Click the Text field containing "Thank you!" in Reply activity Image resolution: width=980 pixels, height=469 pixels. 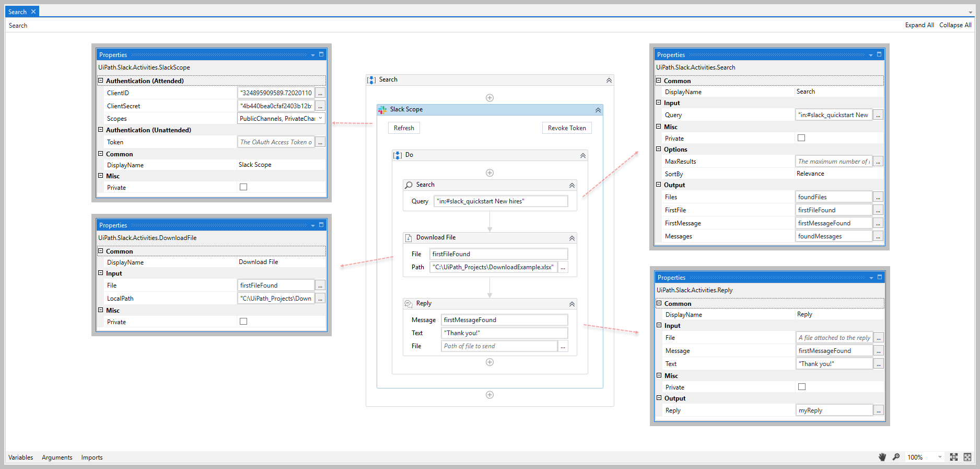click(x=504, y=333)
